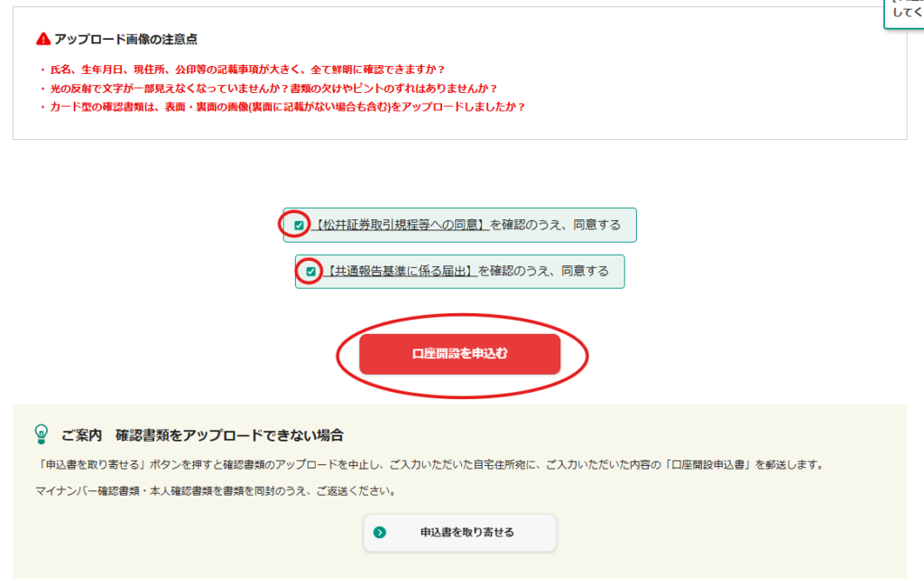Uncheck the 共通報告基準に係る届出 agreement checkbox
924x586 pixels.
[x=311, y=271]
